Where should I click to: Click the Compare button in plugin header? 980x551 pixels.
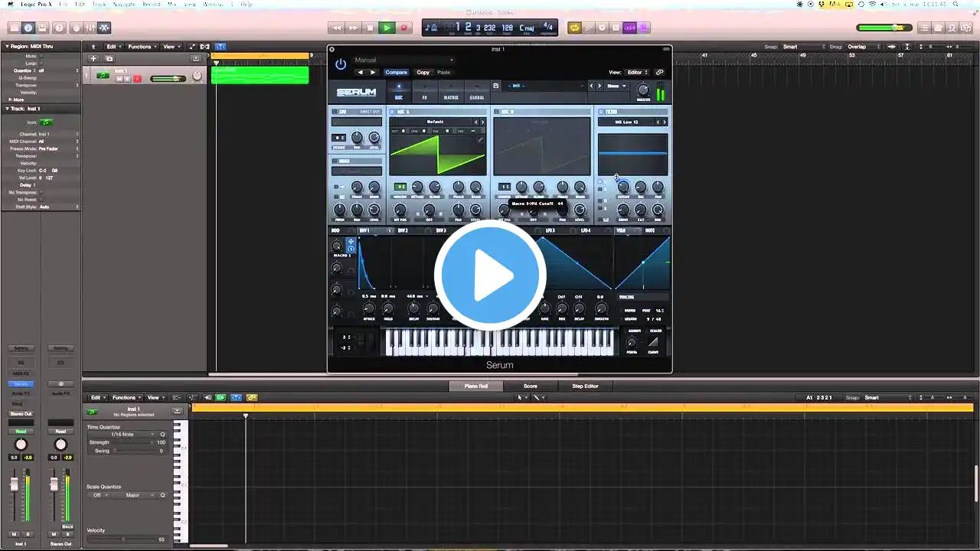click(x=396, y=73)
